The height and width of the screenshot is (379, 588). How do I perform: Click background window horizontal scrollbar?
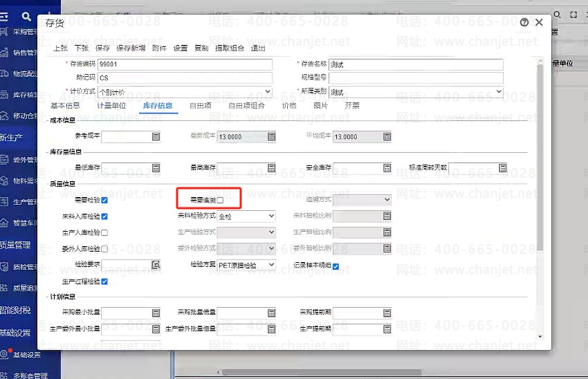coord(322,372)
